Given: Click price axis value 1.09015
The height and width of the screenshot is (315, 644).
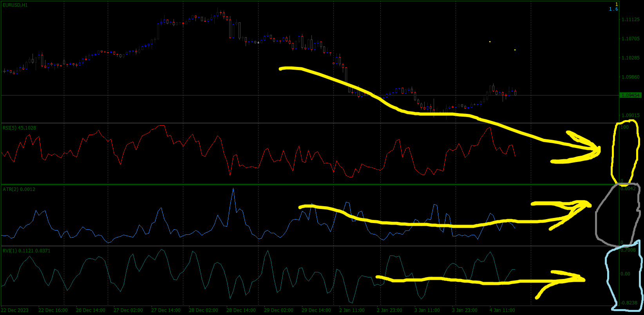Looking at the screenshot, I should tap(631, 115).
